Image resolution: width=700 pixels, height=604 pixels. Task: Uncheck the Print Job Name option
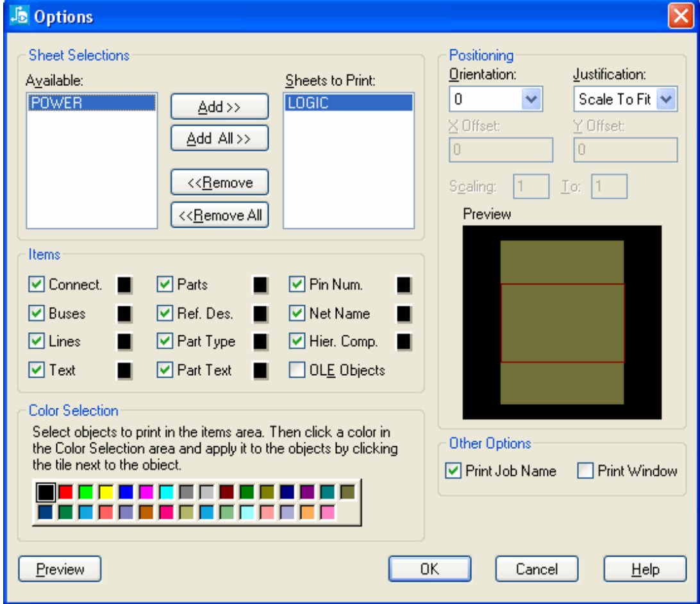point(453,471)
